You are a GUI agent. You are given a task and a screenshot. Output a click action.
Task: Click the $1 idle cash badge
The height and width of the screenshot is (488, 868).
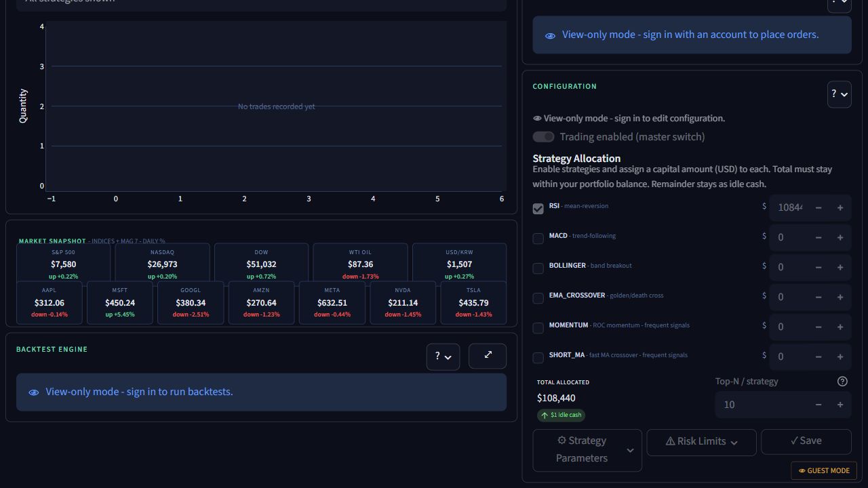point(561,415)
